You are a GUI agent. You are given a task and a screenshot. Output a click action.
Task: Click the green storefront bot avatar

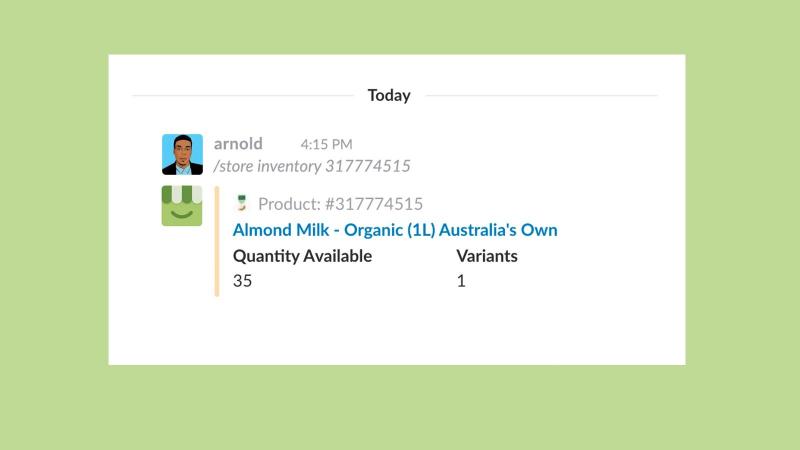(182, 206)
